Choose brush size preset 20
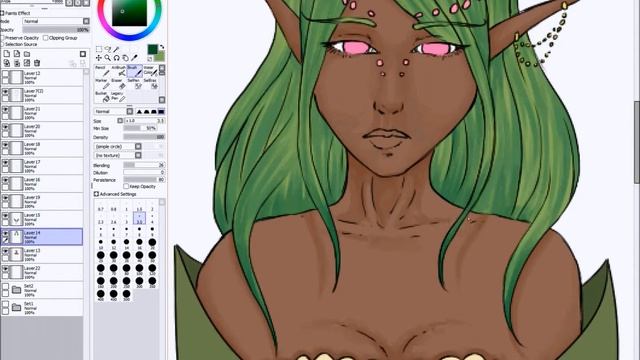Screen dimensions: 640x360 152,244
